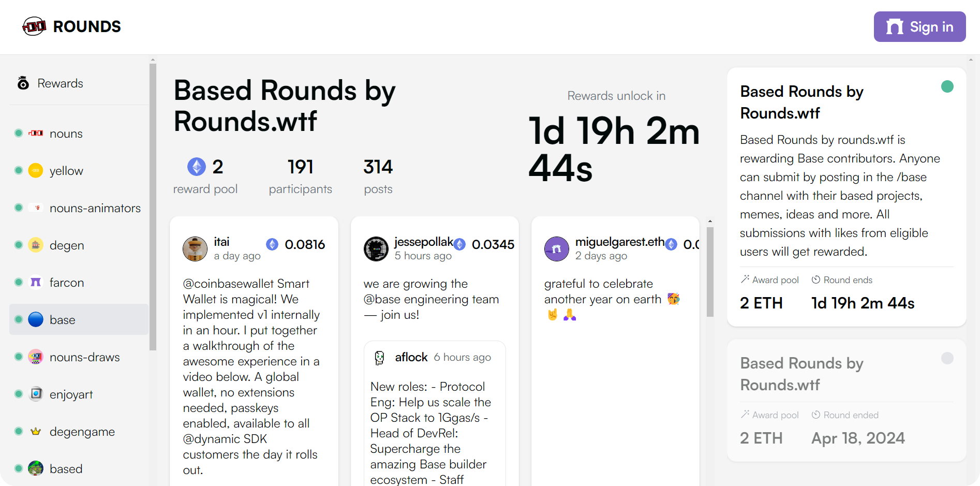The height and width of the screenshot is (486, 980).
Task: Select the blue base channel icon
Action: [36, 320]
